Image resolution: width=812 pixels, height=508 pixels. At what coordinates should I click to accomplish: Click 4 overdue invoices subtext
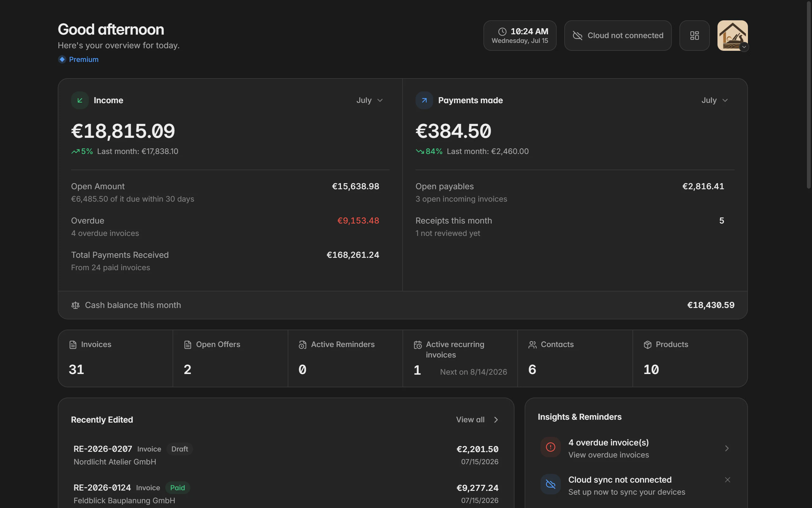[x=105, y=233]
